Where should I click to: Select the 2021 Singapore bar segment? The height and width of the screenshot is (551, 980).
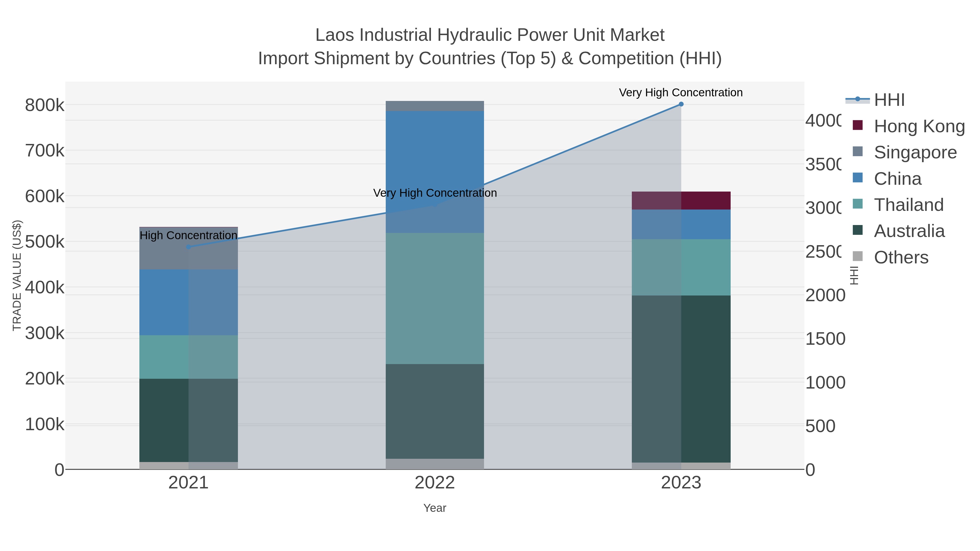point(188,249)
